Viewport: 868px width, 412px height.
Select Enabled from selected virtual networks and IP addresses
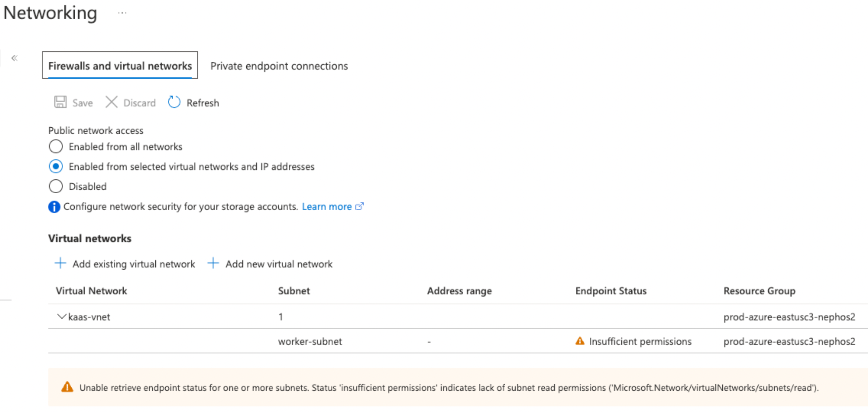56,166
